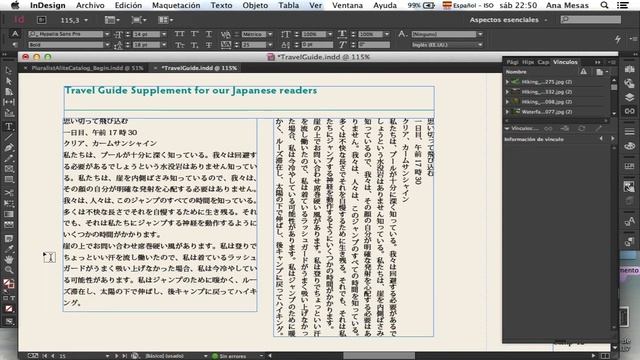Open the Edición menu
This screenshot has height=360, width=640.
(x=128, y=5)
